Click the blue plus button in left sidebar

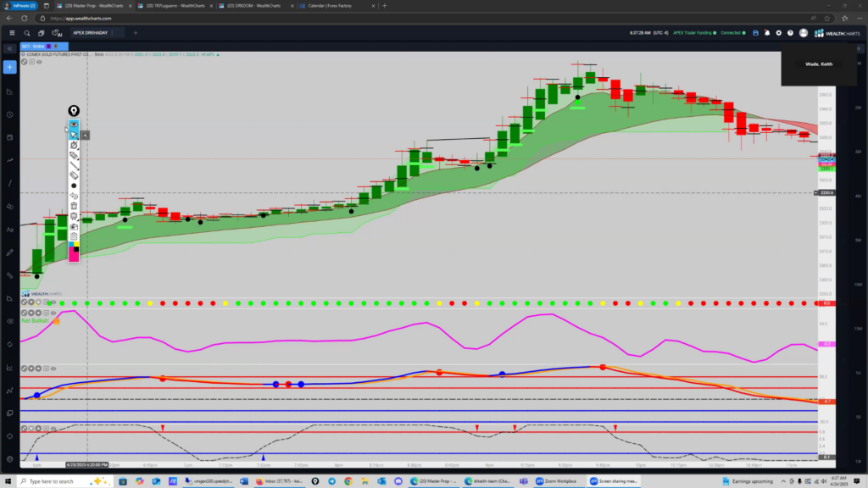point(9,67)
